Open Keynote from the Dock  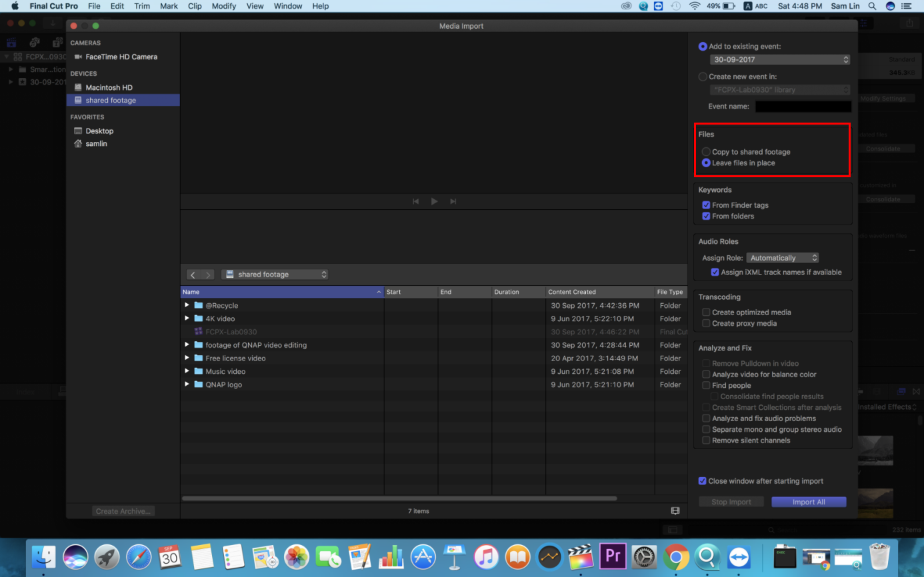tap(455, 556)
